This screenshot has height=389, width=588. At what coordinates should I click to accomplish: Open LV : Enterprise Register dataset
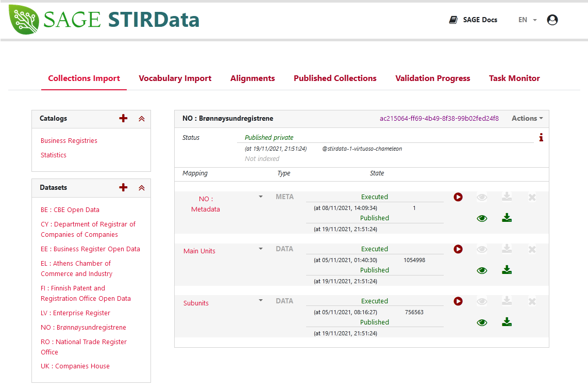[75, 313]
